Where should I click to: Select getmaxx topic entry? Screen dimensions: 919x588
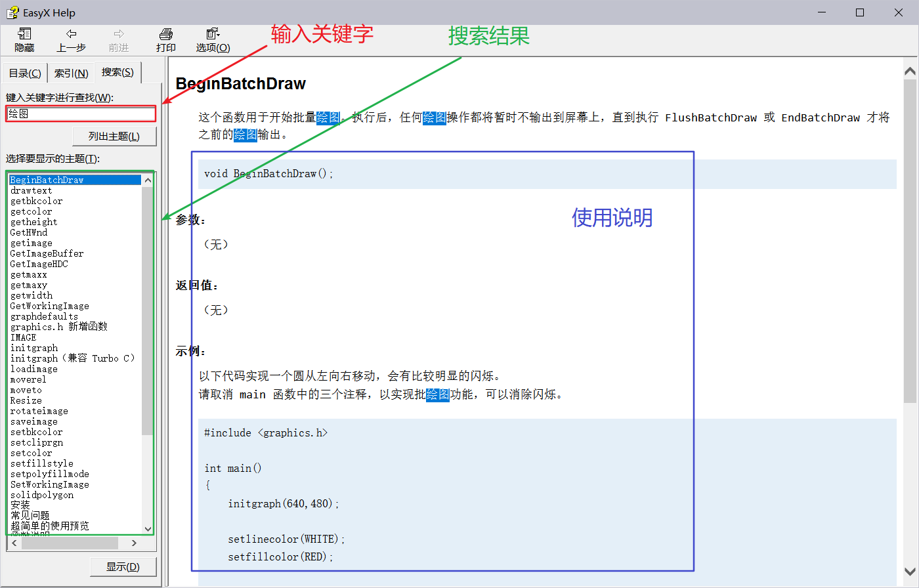[28, 274]
